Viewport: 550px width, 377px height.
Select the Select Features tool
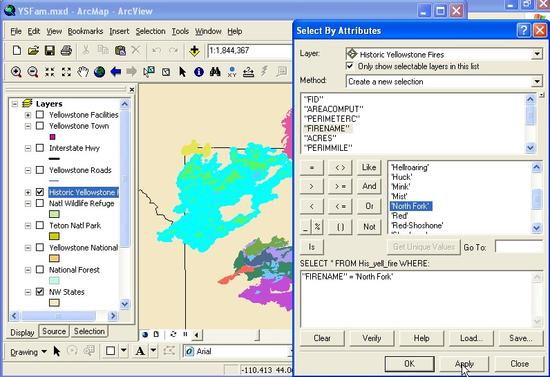[149, 72]
